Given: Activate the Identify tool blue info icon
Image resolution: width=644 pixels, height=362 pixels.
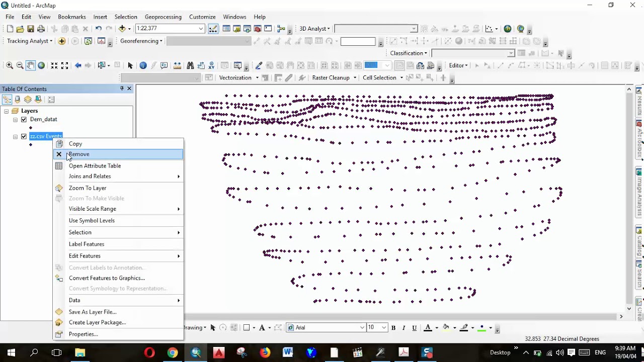Looking at the screenshot, I should click(x=143, y=65).
